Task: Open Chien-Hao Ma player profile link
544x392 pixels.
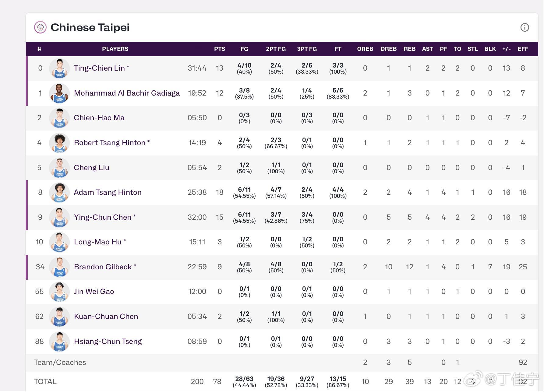Action: [99, 118]
